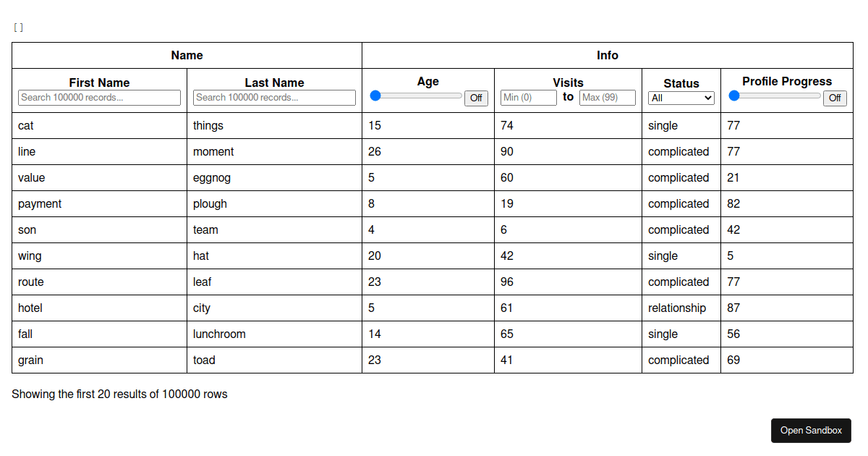
Task: Click the First Name search field
Action: [x=99, y=98]
